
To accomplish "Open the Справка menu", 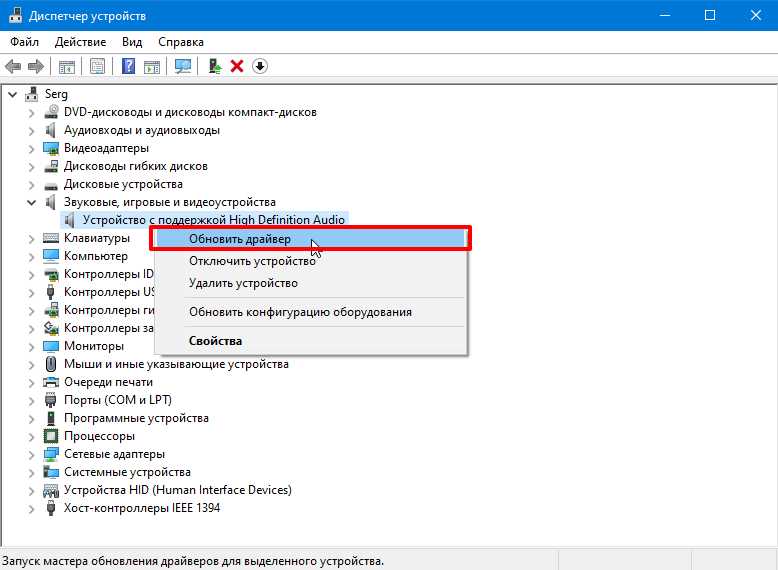I will coord(181,42).
